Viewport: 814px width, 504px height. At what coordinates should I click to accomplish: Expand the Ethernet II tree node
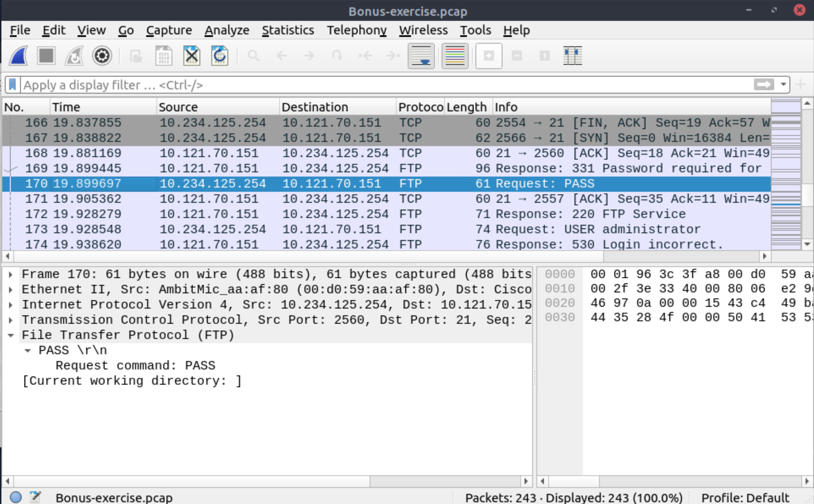pyautogui.click(x=11, y=290)
